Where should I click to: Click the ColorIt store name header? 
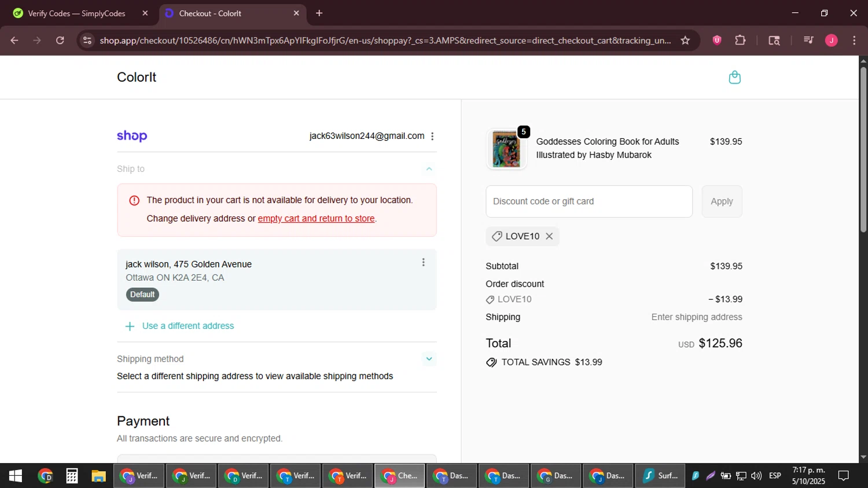[x=137, y=77]
